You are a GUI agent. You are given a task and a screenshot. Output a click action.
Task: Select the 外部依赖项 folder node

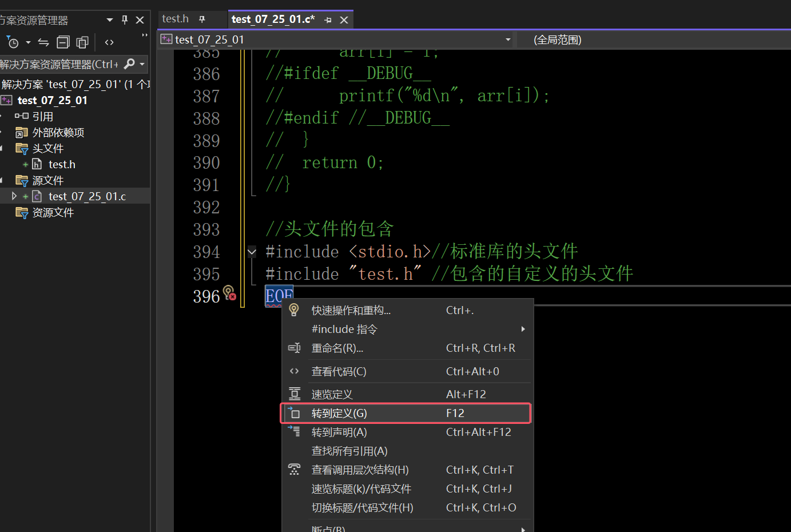tap(58, 133)
